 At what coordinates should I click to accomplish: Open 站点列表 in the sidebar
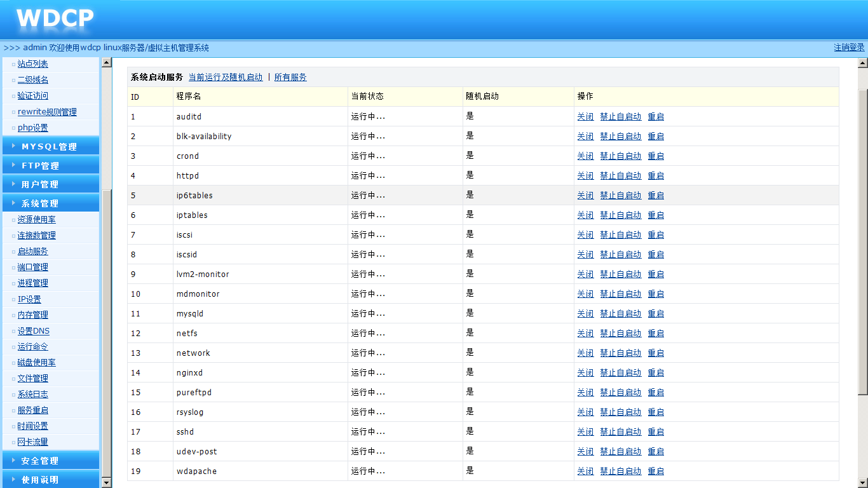[x=33, y=64]
